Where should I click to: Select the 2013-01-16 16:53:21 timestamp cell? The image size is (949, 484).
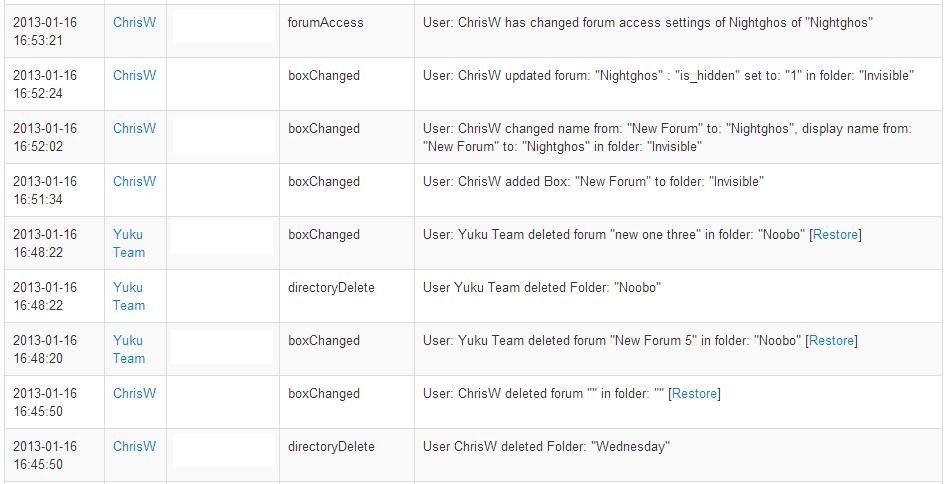click(54, 31)
